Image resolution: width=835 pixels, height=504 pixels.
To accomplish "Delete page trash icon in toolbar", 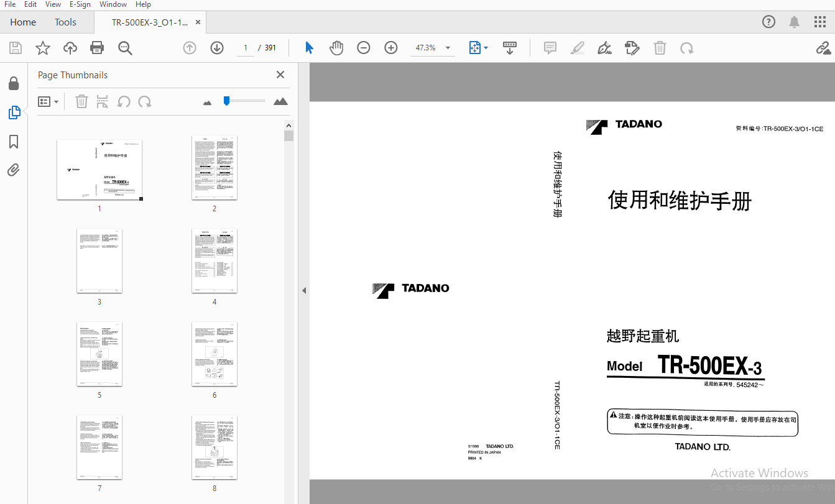I will pos(660,48).
